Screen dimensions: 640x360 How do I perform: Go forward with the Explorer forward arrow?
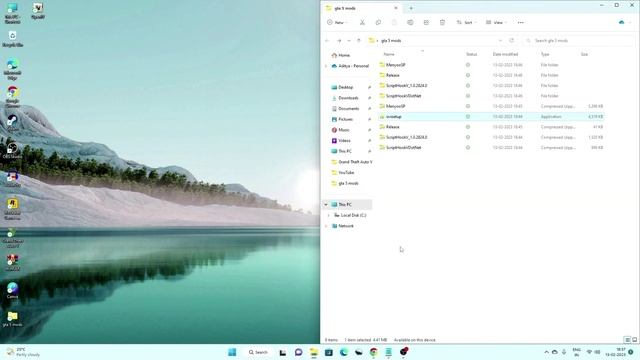339,40
